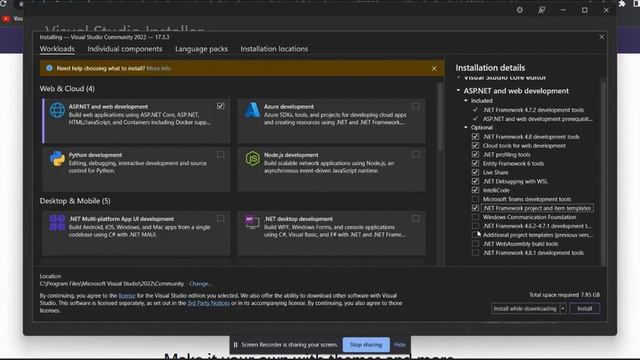Open the license link
This screenshot has height=360, width=640.
pyautogui.click(x=127, y=296)
